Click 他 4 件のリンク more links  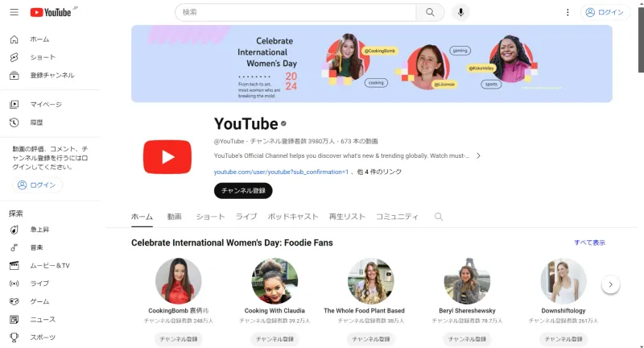[x=379, y=172]
